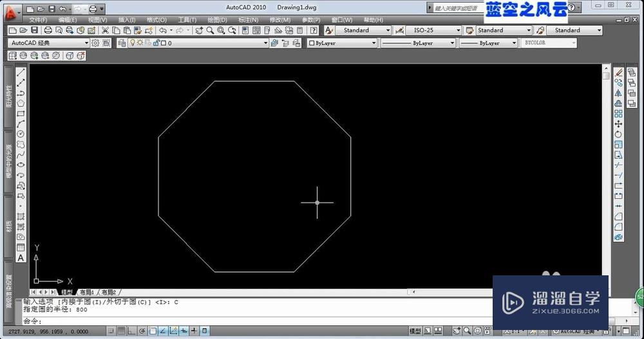The image size is (644, 339).
Task: Switch to the 布局2 layout tab
Action: point(109,292)
